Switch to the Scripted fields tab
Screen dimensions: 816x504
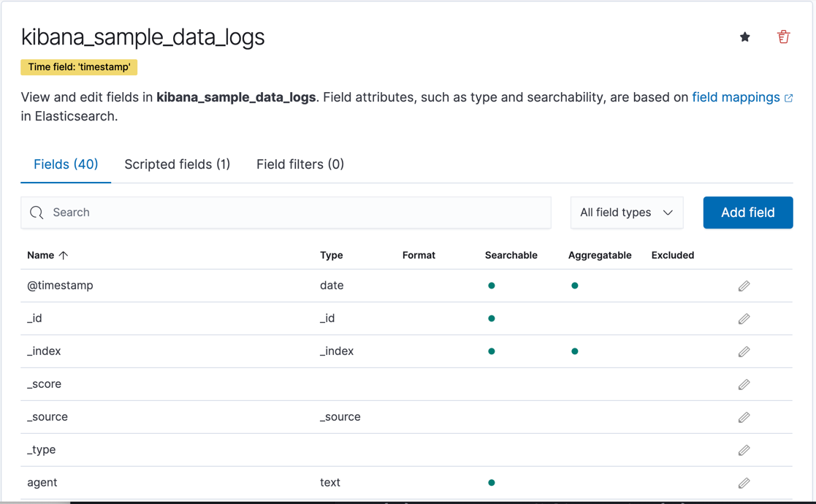pos(177,164)
